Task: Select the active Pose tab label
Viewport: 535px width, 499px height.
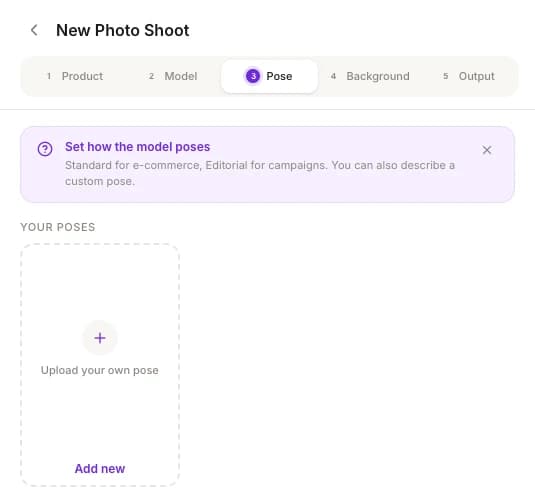Action: 279,76
